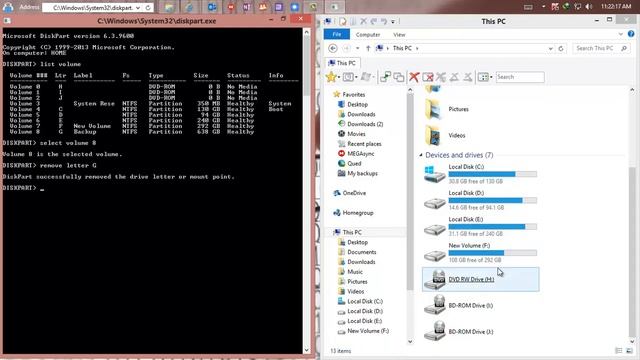Switch to details view in status bar
The image size is (640, 360).
point(618,351)
